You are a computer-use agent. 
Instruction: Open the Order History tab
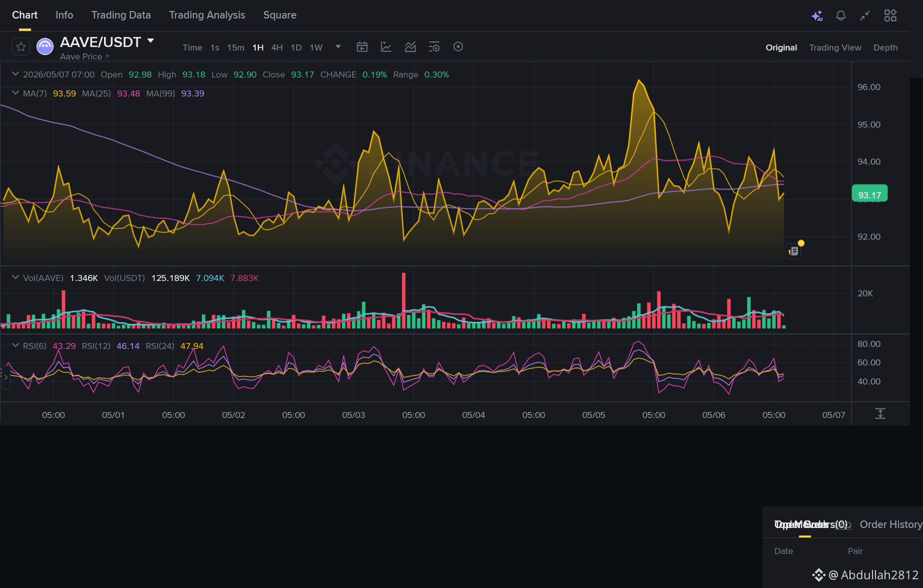tap(890, 524)
